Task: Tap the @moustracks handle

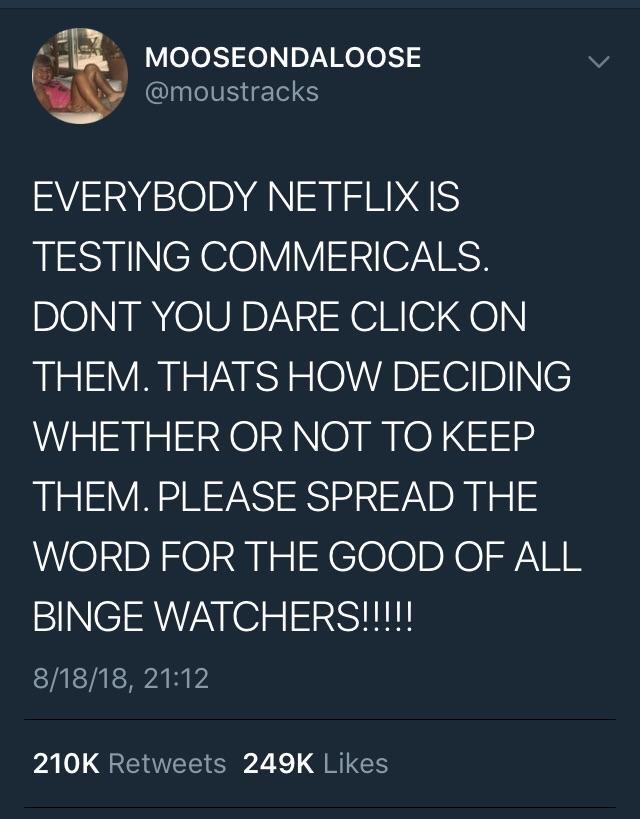Action: pyautogui.click(x=231, y=92)
